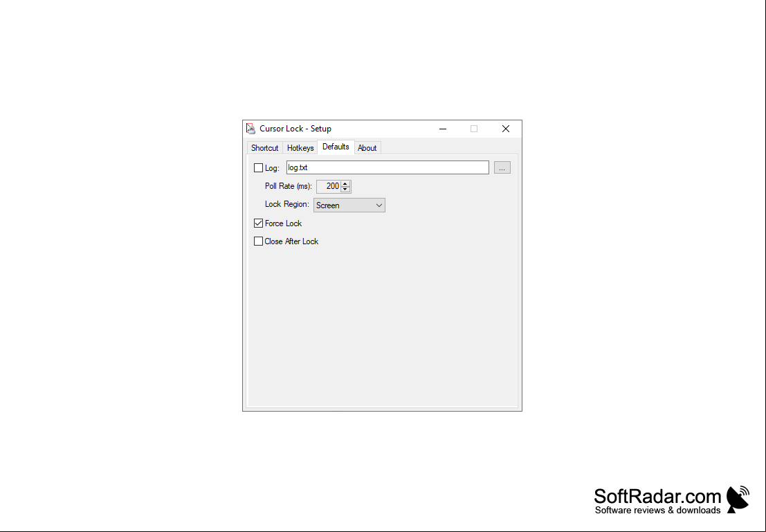Decrease Poll Rate with down arrow
The width and height of the screenshot is (766, 532).
[x=345, y=189]
